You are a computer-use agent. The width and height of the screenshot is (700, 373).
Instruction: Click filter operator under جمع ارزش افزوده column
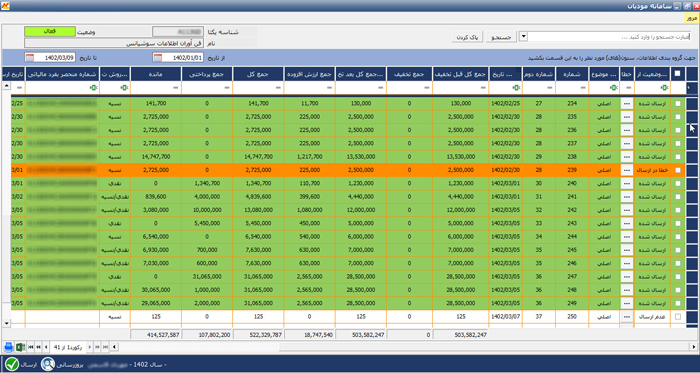pyautogui.click(x=329, y=88)
